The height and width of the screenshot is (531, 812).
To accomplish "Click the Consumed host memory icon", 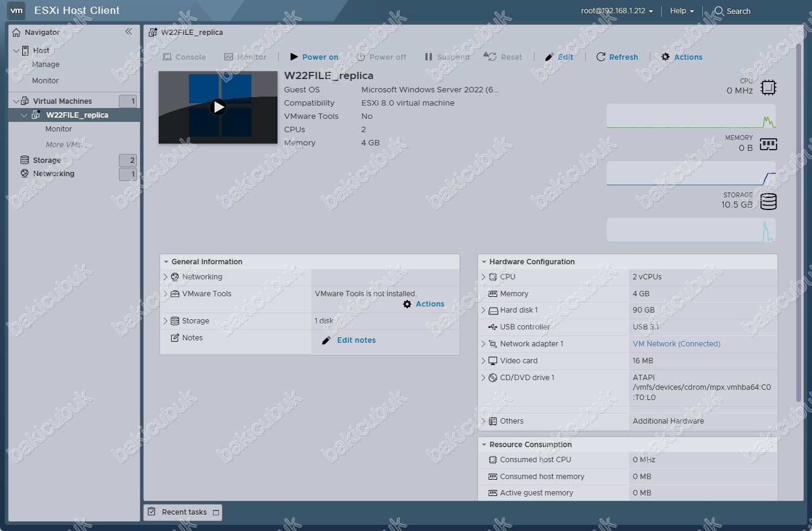I will 493,477.
